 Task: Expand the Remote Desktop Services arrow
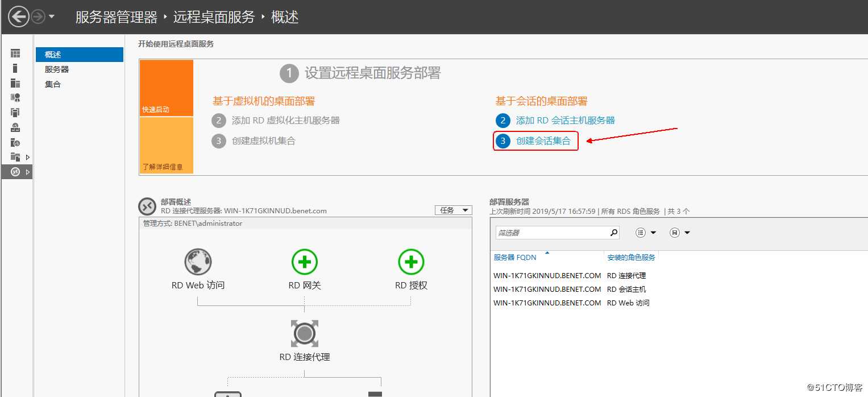pyautogui.click(x=27, y=172)
